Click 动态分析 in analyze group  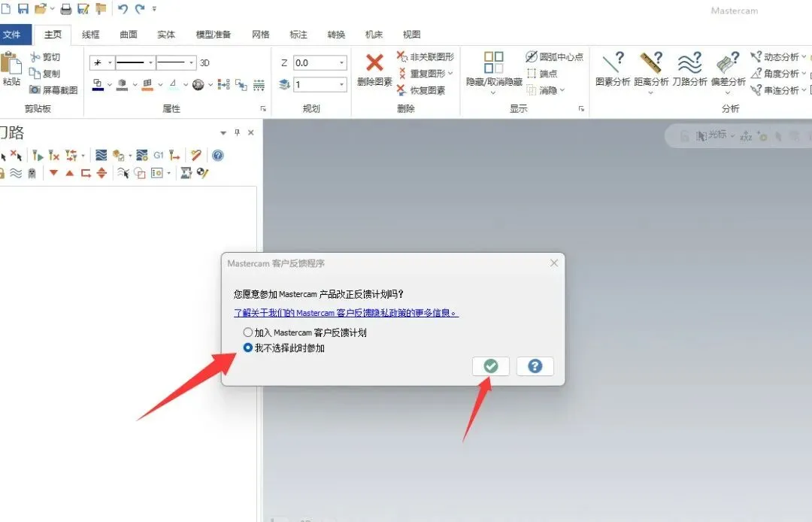pos(778,57)
